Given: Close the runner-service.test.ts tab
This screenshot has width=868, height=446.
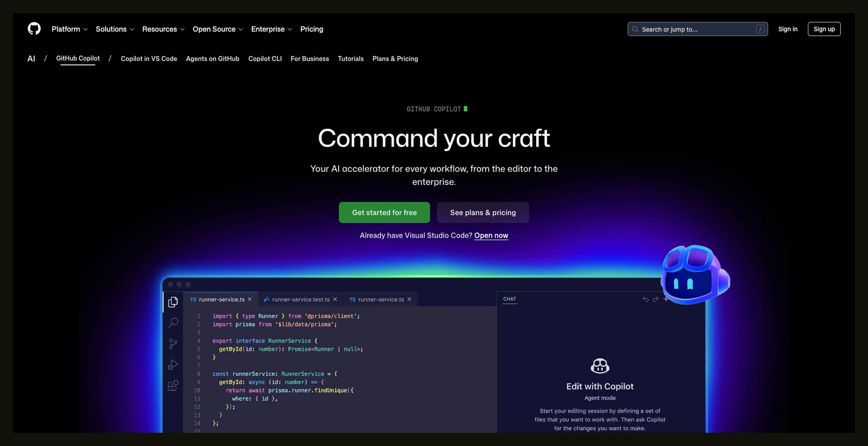Looking at the screenshot, I should tap(335, 299).
